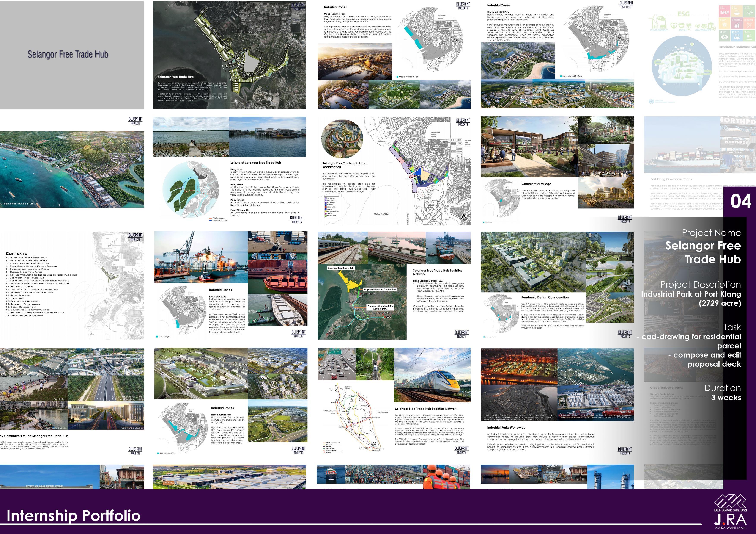The height and width of the screenshot is (534, 756).
Task: Open the dark satellite map overview slide
Action: (x=229, y=55)
